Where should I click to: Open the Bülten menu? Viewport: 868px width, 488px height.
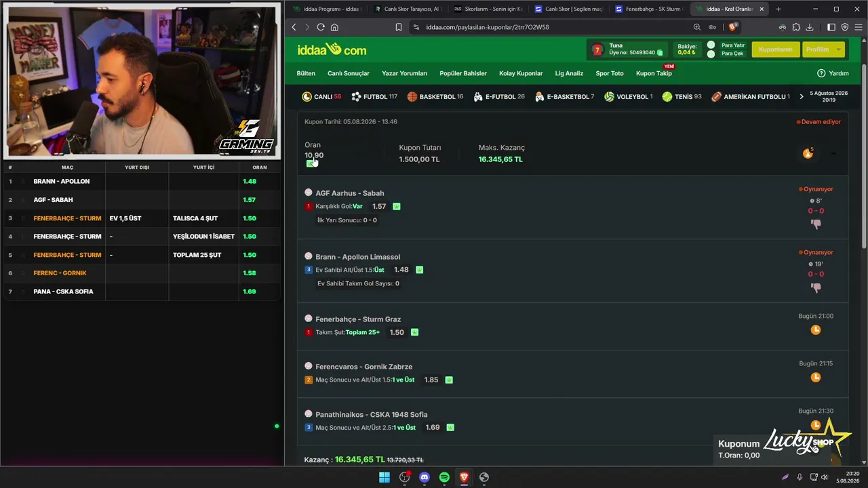click(x=306, y=73)
